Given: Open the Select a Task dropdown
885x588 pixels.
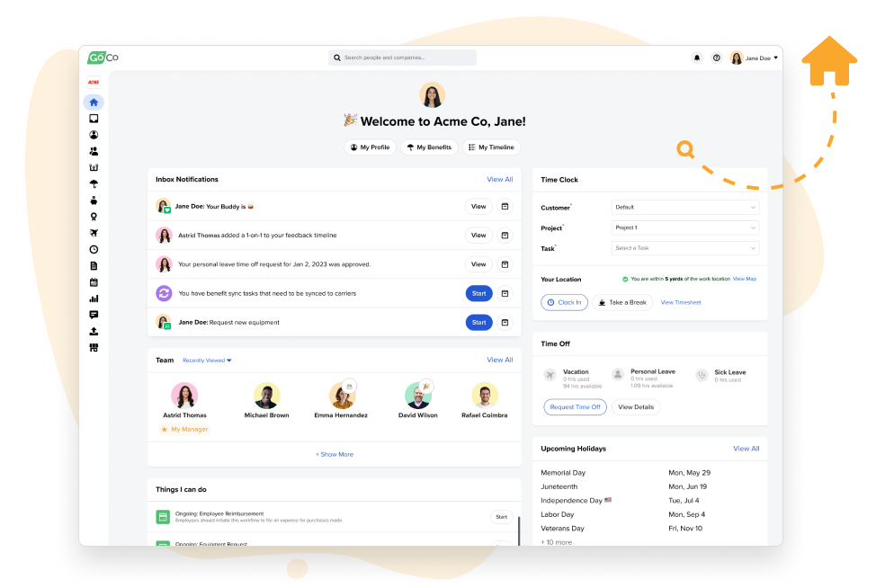Looking at the screenshot, I should (x=684, y=247).
